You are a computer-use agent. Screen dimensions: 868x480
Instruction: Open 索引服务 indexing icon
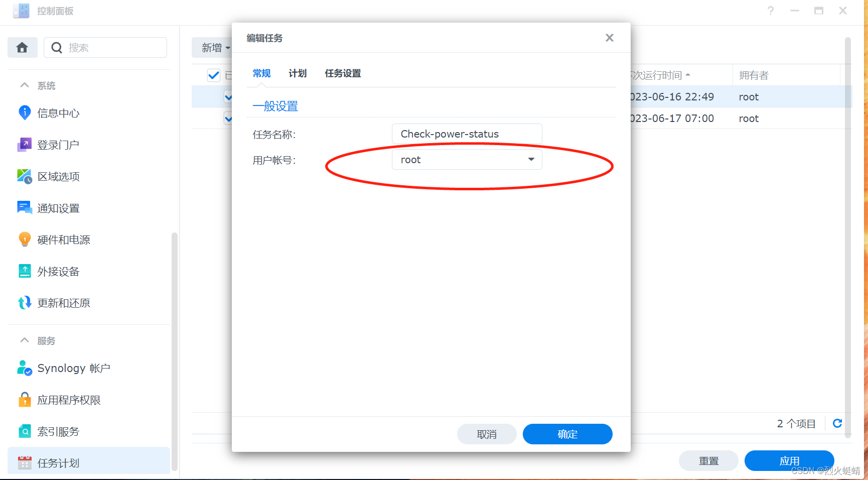(24, 431)
